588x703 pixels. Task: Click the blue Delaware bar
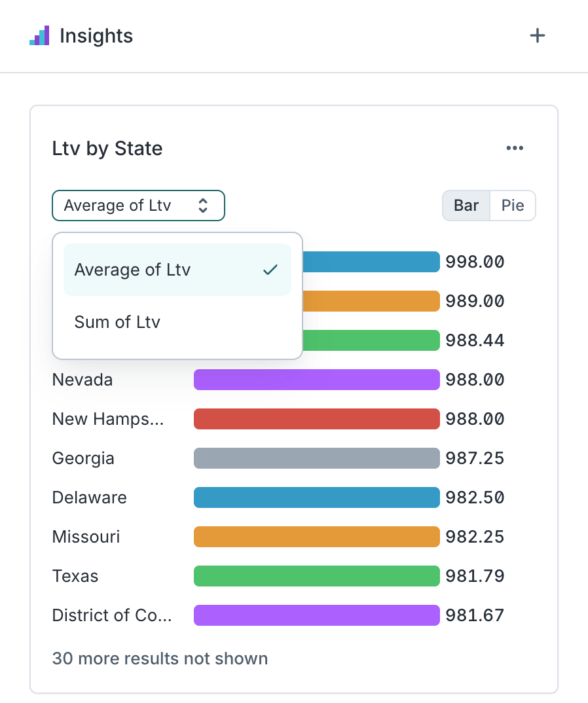click(x=317, y=497)
